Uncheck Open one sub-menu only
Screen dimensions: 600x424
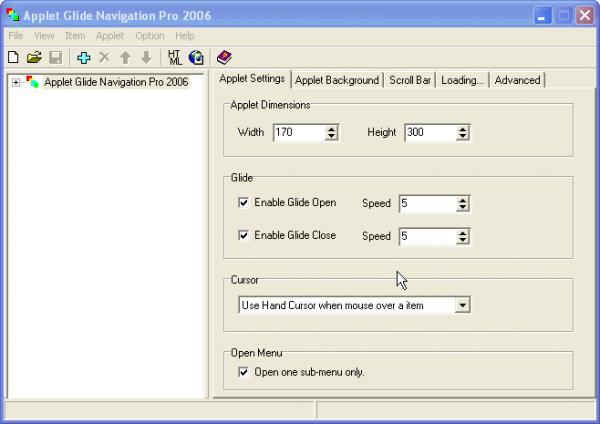click(243, 372)
